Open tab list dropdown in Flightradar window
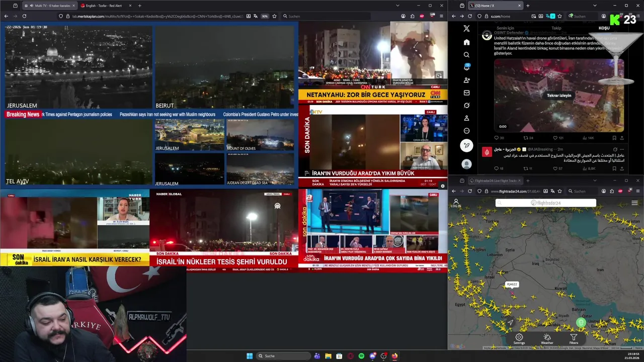Image resolution: width=644 pixels, height=362 pixels. (595, 180)
